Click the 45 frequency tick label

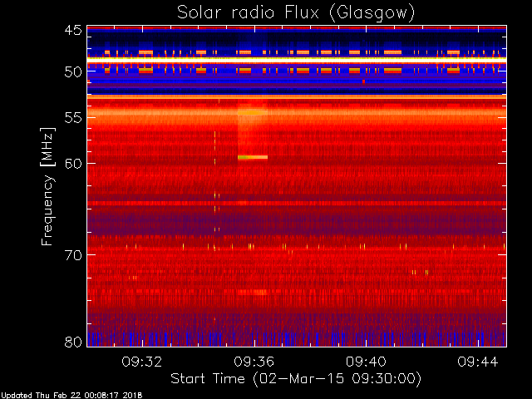[x=73, y=31]
